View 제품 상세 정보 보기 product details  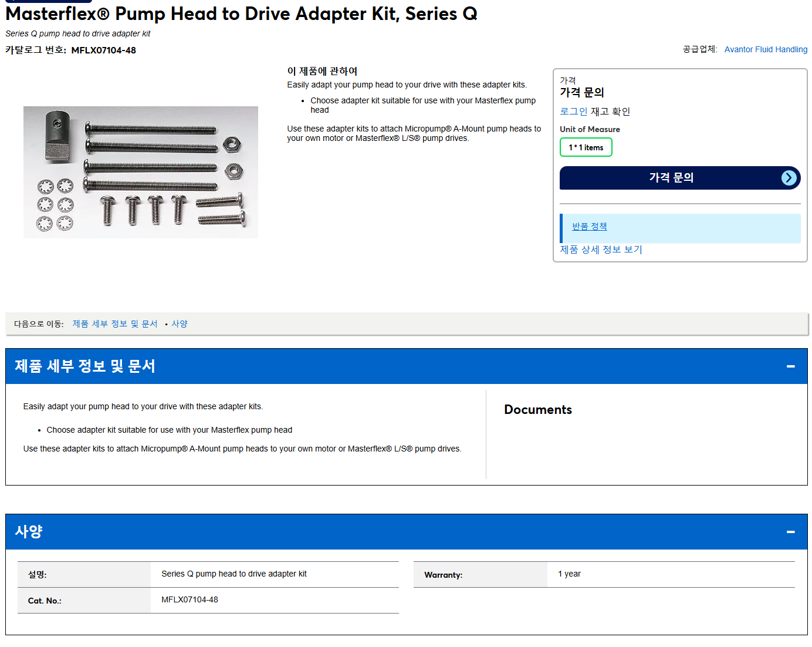pyautogui.click(x=601, y=250)
